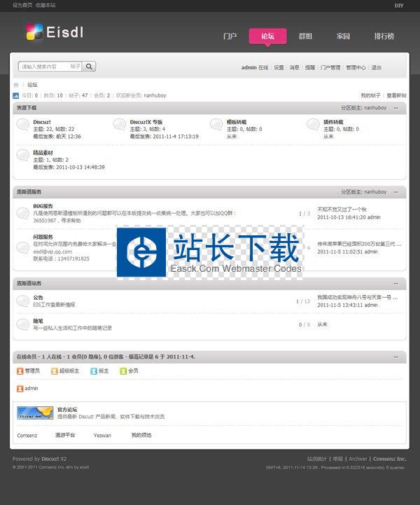Screen dimensions: 420x505
Task: Click the 公告 forum bubble icon
Action: pos(23,300)
